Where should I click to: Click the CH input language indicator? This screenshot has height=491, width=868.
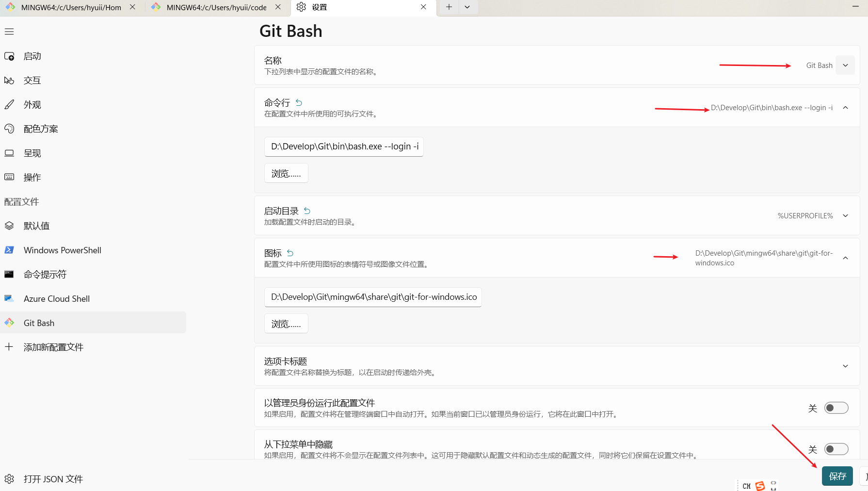[x=746, y=486]
